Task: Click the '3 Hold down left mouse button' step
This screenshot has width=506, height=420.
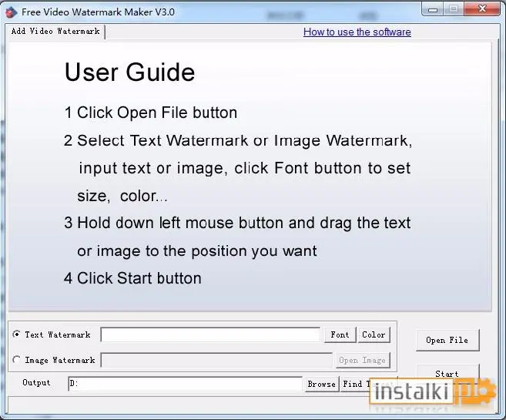Action: click(237, 237)
